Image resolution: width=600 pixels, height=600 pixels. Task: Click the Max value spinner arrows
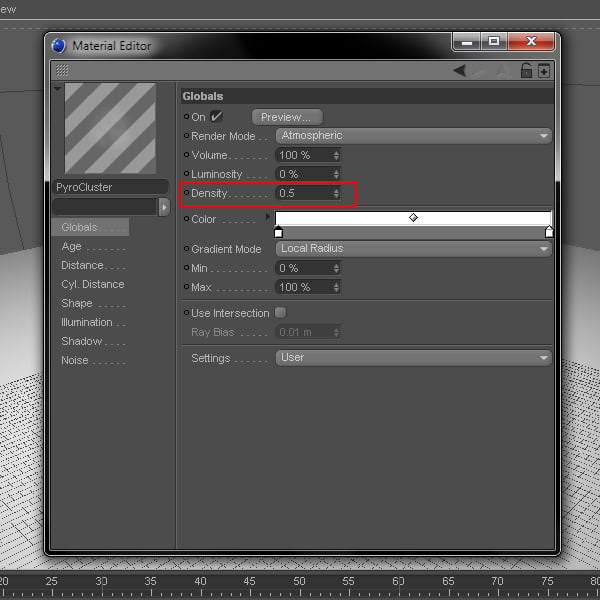click(336, 287)
